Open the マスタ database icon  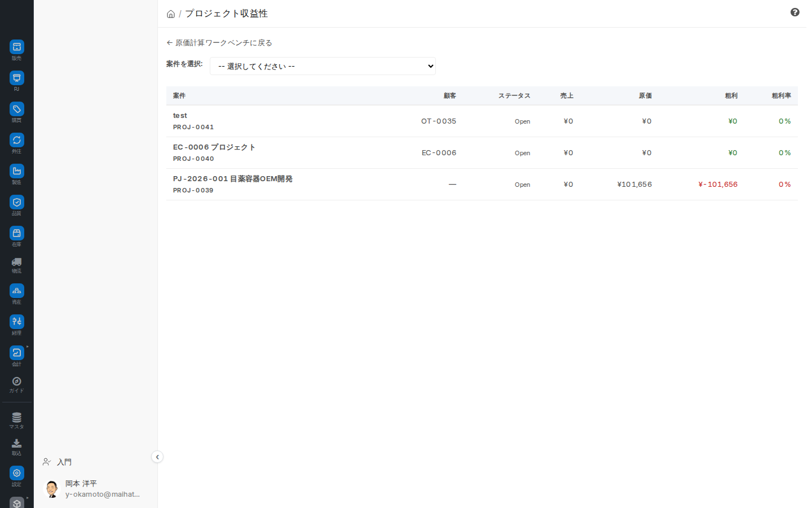[17, 418]
